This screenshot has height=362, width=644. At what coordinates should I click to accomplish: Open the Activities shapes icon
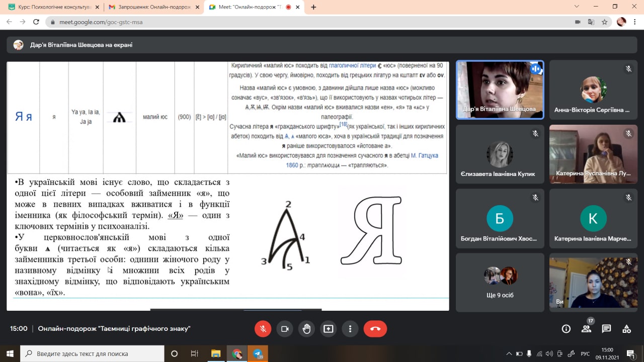(x=626, y=329)
